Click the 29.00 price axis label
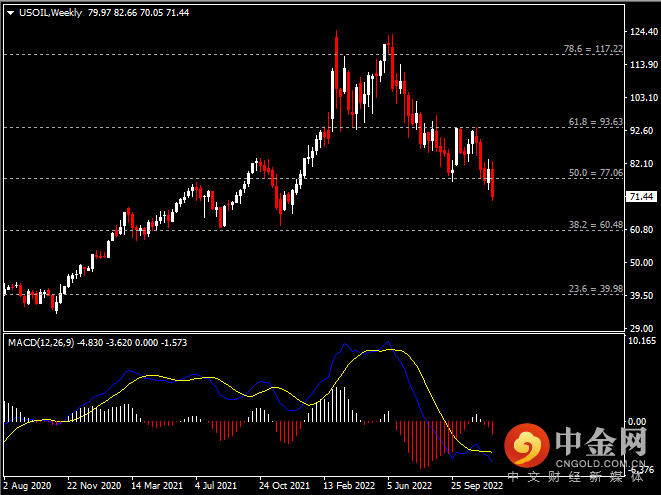 coord(643,327)
